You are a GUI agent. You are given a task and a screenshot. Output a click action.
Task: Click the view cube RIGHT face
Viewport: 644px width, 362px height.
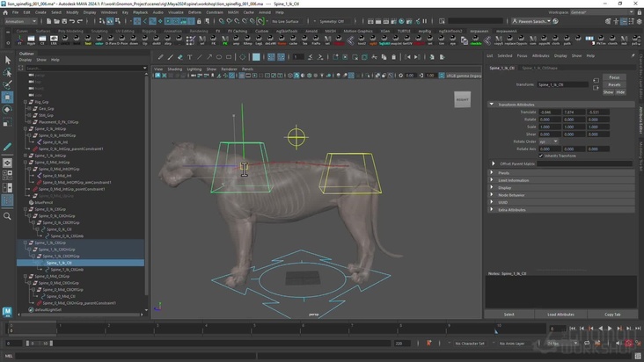click(x=462, y=99)
